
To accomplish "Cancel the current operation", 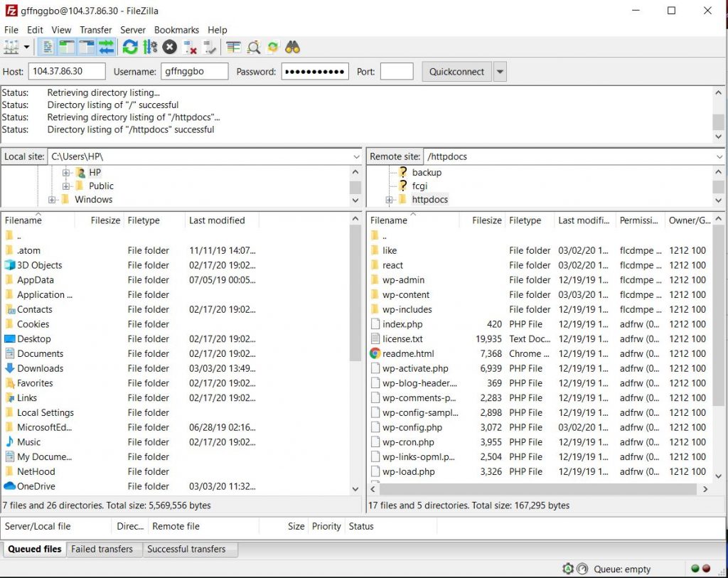I will (170, 48).
